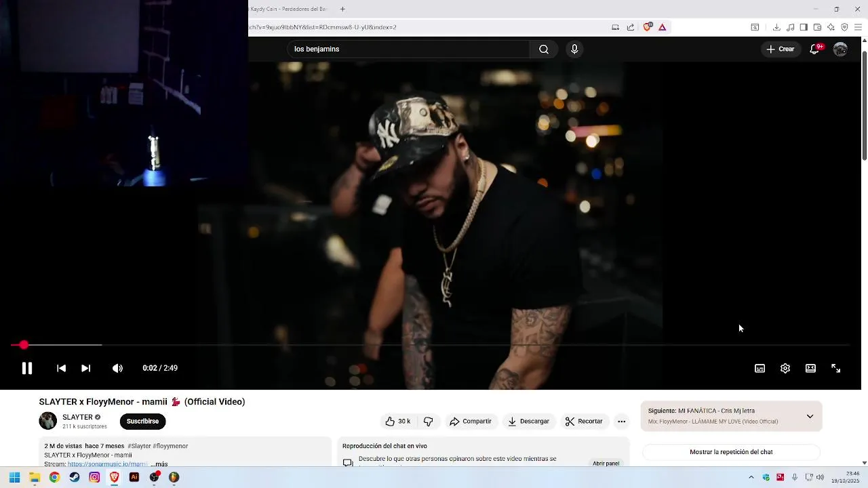Click the YouTube search magnifier button

pyautogui.click(x=543, y=49)
